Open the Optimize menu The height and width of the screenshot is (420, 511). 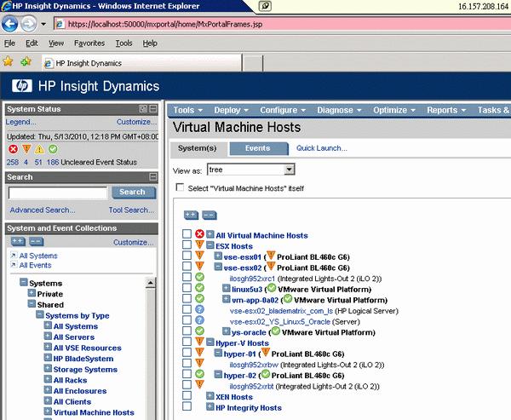tap(394, 110)
